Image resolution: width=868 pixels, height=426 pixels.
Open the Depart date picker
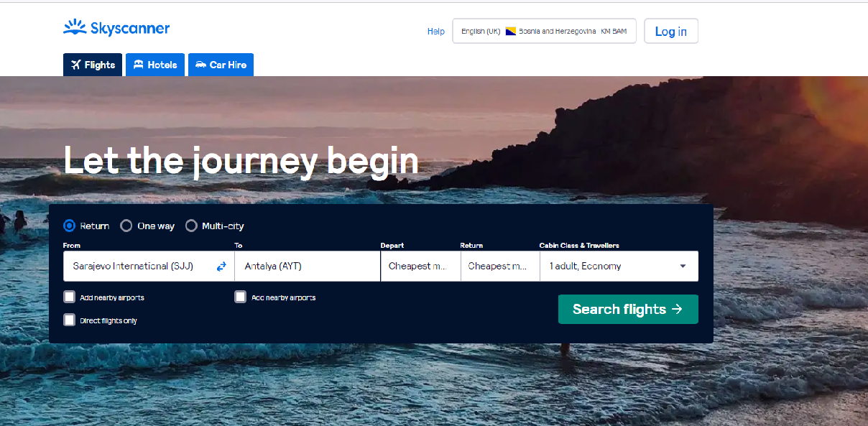[x=420, y=267]
